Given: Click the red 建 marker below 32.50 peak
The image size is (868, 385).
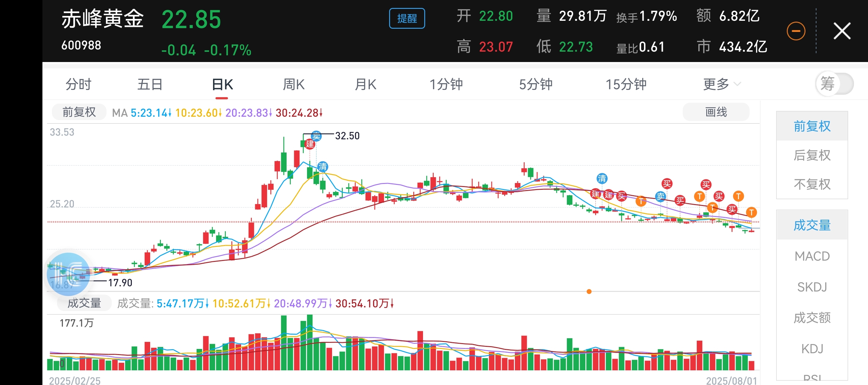Looking at the screenshot, I should click(x=310, y=144).
